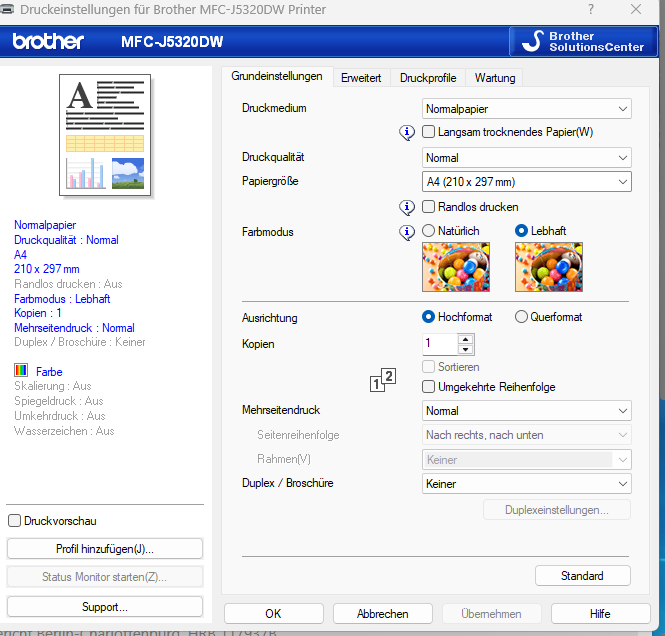Click info icon beside Randlos drucken

tap(407, 207)
